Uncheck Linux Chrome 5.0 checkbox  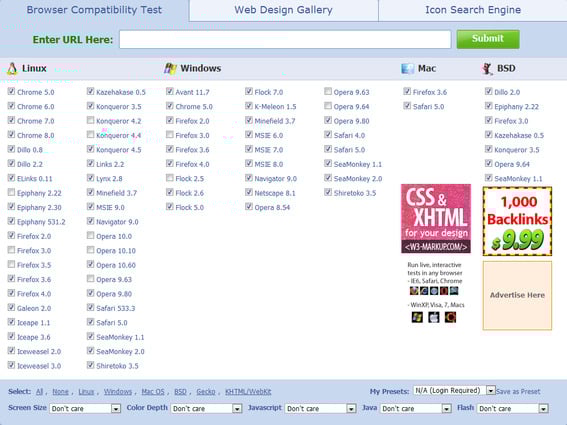11,92
